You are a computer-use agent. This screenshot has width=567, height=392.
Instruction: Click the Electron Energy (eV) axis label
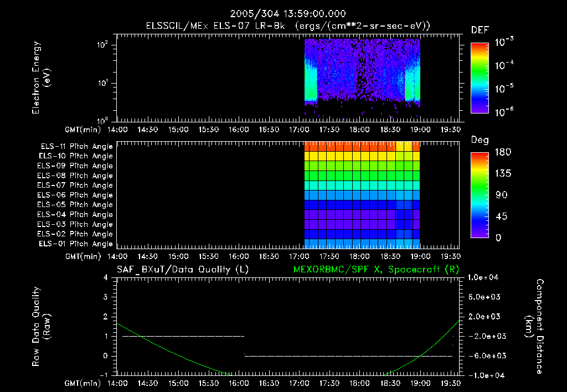(x=41, y=78)
